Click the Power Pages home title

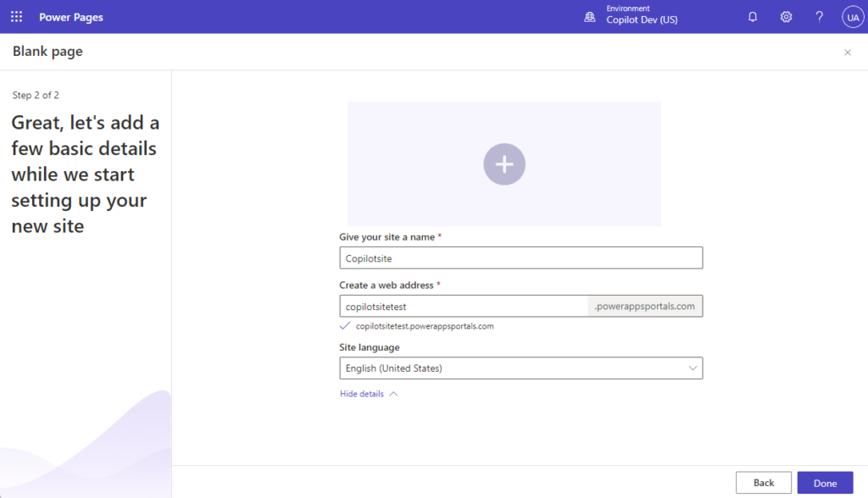point(71,17)
